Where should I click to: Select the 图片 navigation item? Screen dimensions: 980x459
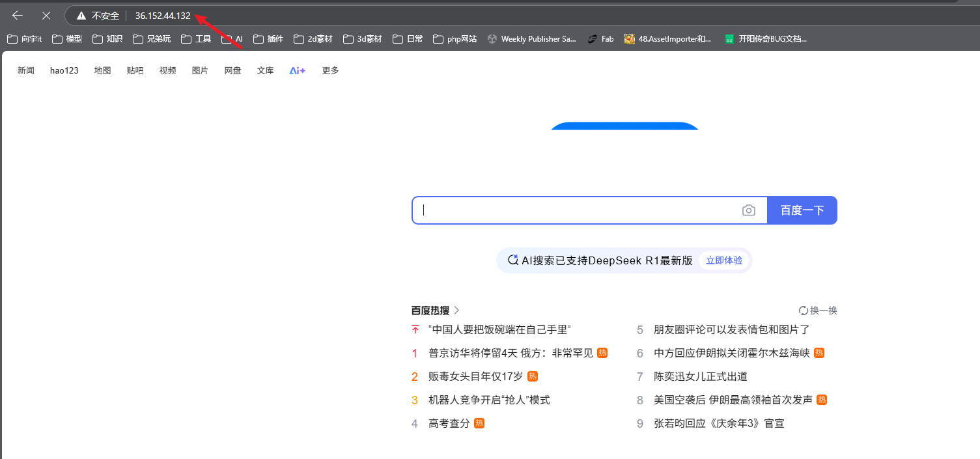tap(200, 70)
